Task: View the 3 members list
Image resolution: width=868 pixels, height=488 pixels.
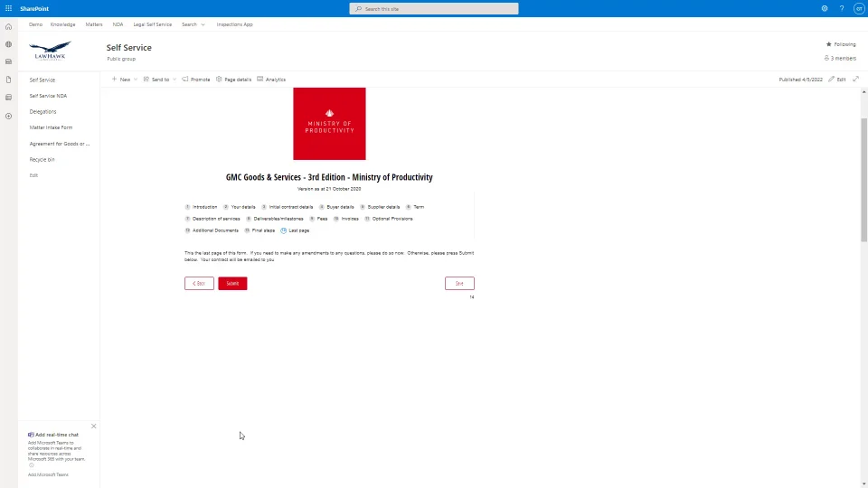Action: click(840, 58)
